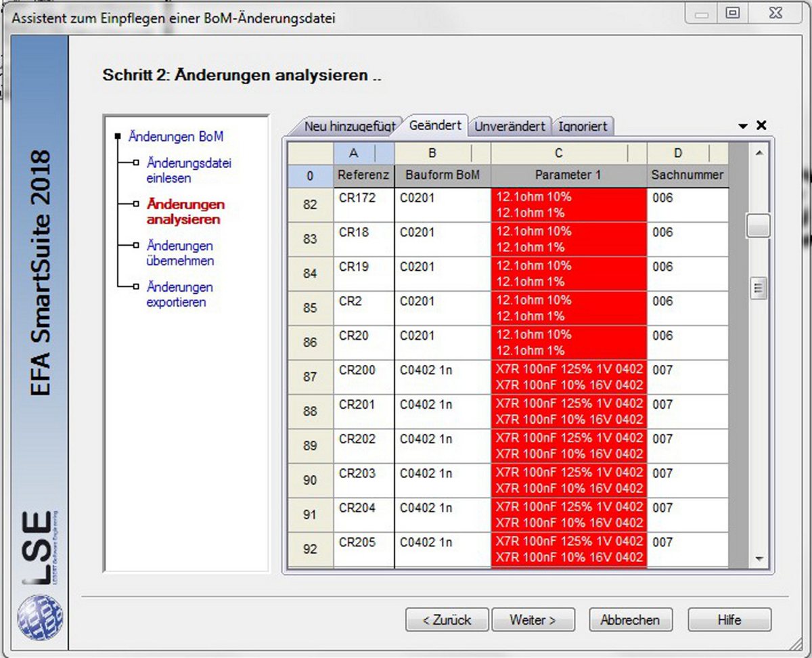This screenshot has width=812, height=658.
Task: Click red Parameter 1 cell of CR203
Action: click(569, 481)
